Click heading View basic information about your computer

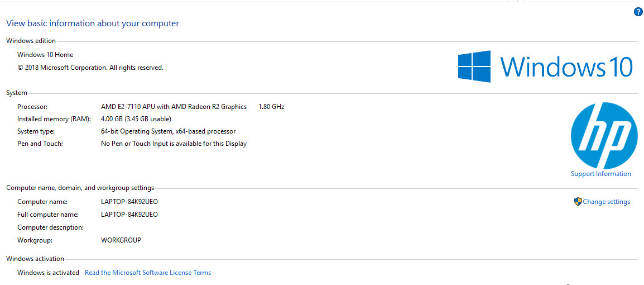click(93, 23)
